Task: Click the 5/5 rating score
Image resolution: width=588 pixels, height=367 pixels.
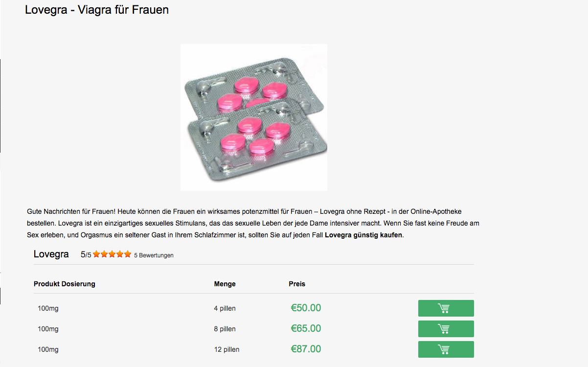Action: coord(86,254)
